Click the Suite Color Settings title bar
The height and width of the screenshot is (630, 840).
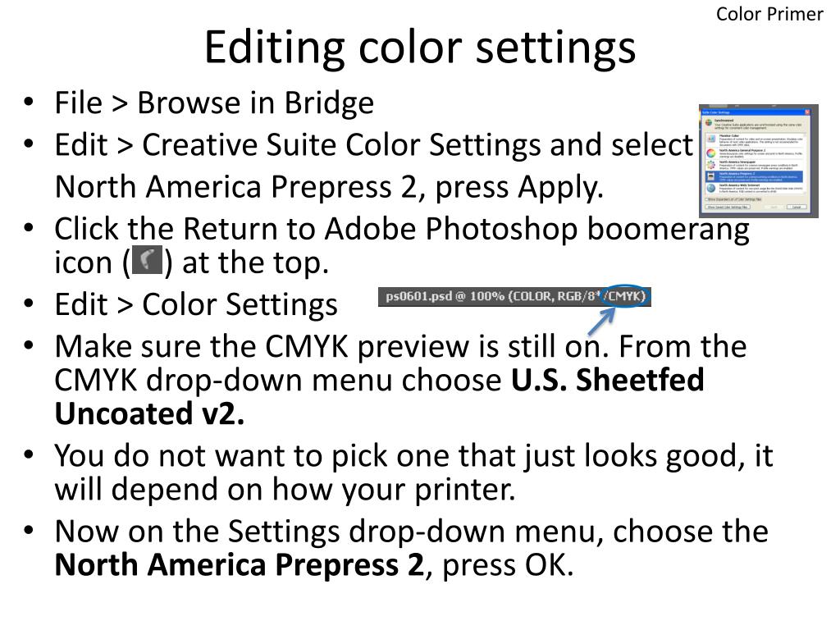tap(756, 112)
